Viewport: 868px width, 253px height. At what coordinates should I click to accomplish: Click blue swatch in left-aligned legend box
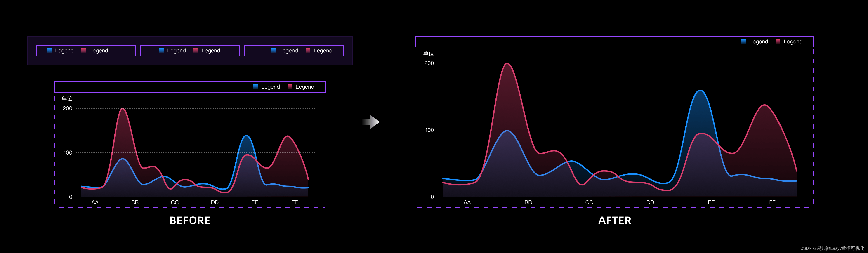click(49, 51)
